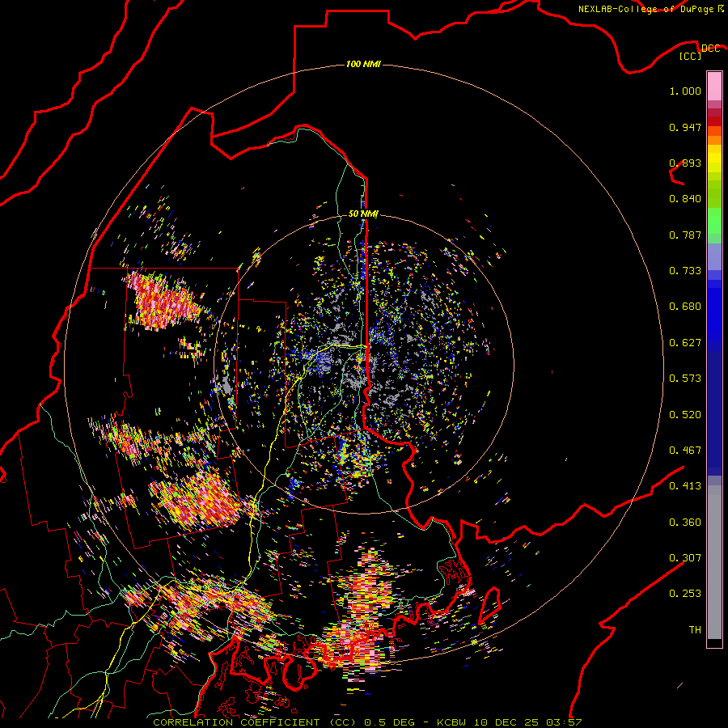Select the 0.840 legend value
Screen dimensions: 728x728
click(685, 199)
